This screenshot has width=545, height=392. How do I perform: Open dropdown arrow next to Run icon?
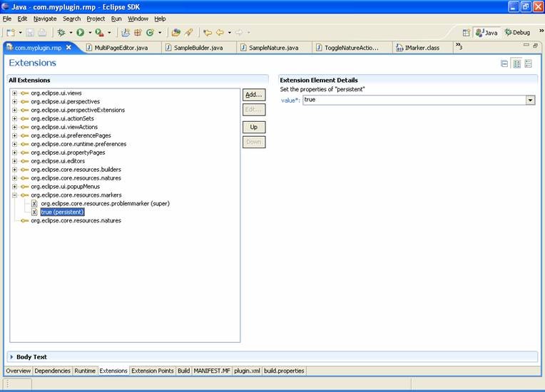pyautogui.click(x=90, y=33)
